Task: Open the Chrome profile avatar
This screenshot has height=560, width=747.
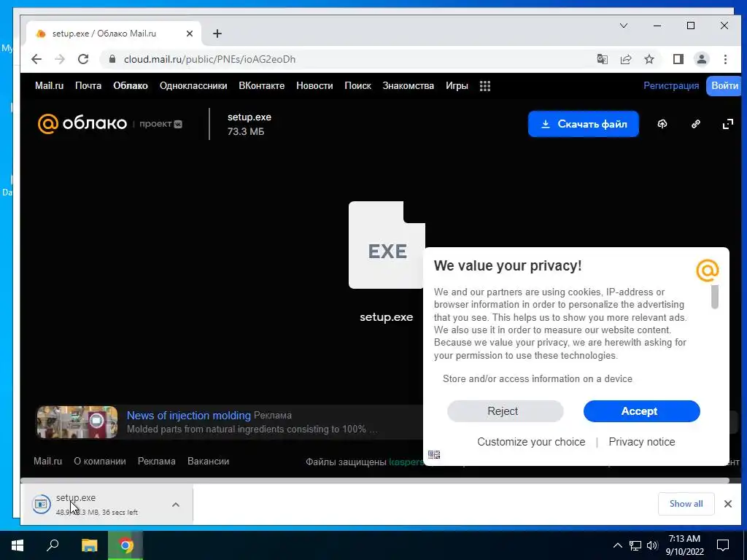Action: [701, 59]
